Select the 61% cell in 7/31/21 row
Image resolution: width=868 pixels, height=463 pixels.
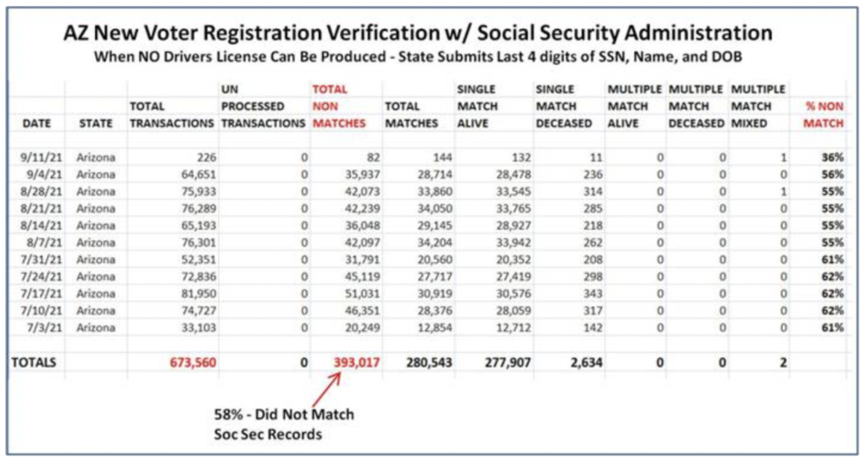tap(832, 259)
